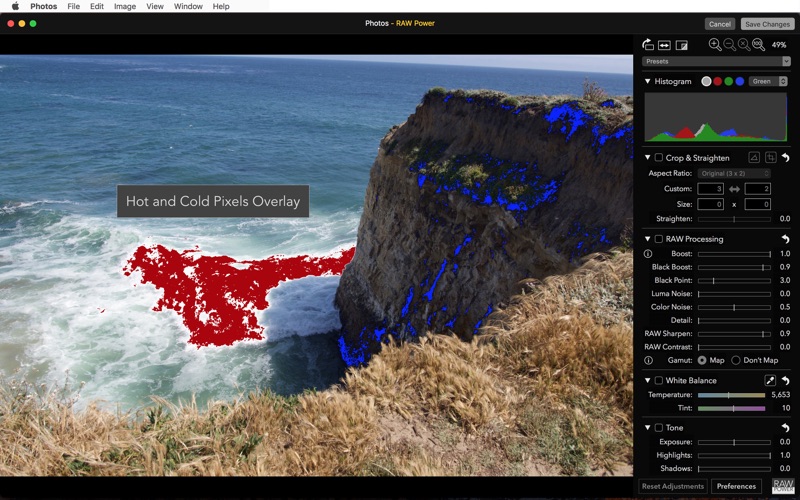Click the zoom in magnifier icon
Image resolution: width=800 pixels, height=500 pixels.
[715, 45]
